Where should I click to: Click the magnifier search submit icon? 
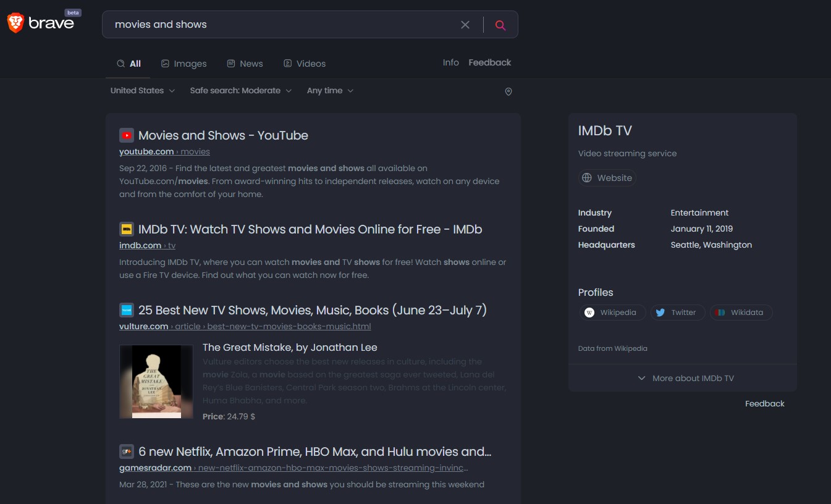click(500, 25)
